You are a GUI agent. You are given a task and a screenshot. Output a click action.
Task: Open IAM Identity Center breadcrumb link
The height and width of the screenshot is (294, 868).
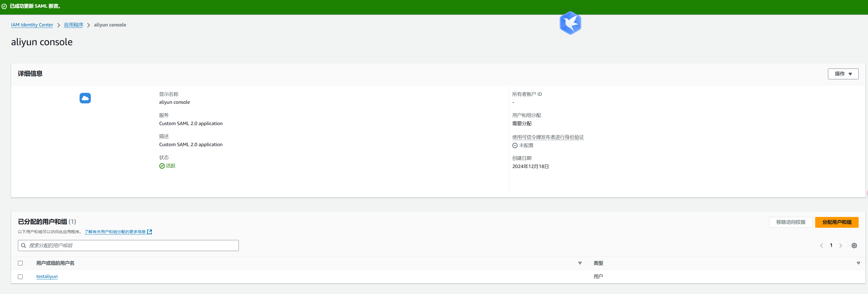click(x=32, y=25)
